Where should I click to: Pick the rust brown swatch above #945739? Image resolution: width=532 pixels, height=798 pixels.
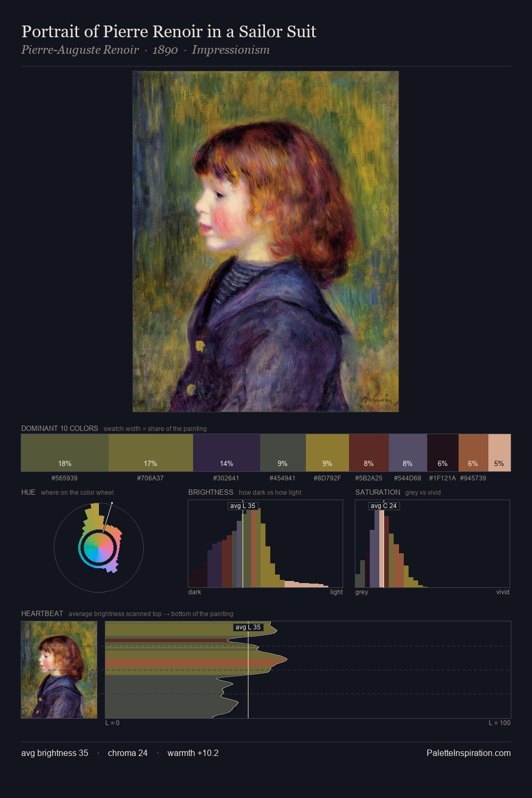[473, 453]
